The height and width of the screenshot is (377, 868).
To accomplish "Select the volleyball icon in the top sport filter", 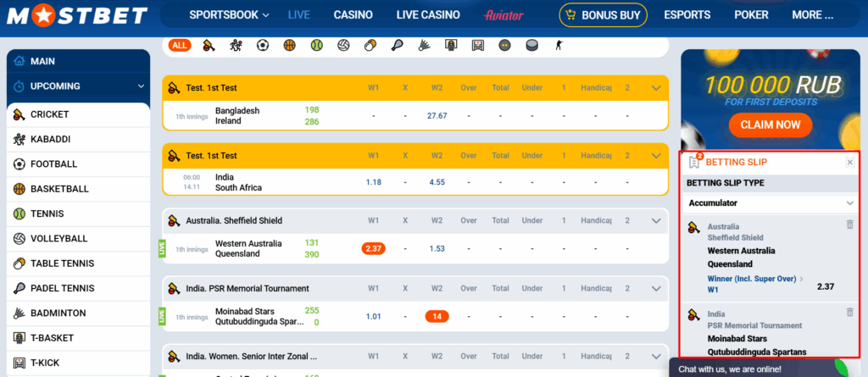I will tap(343, 46).
